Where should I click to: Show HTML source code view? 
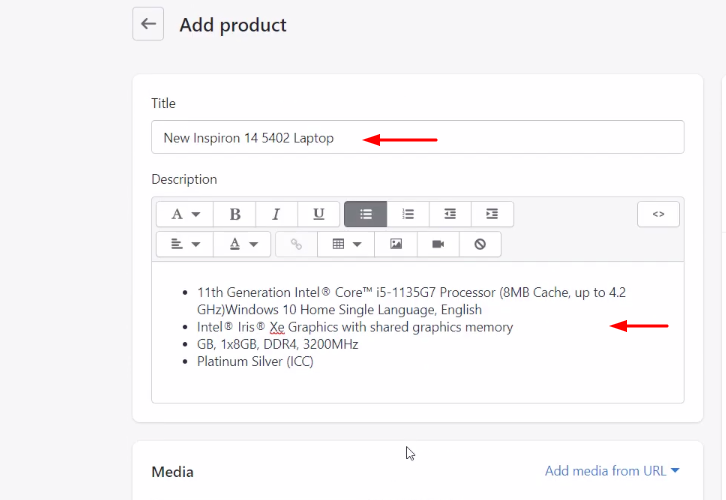[658, 214]
